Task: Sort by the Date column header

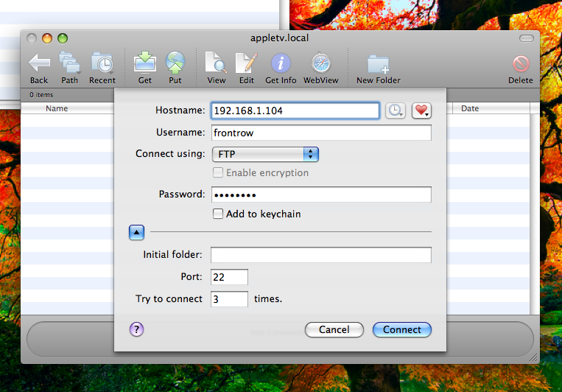Action: [470, 108]
